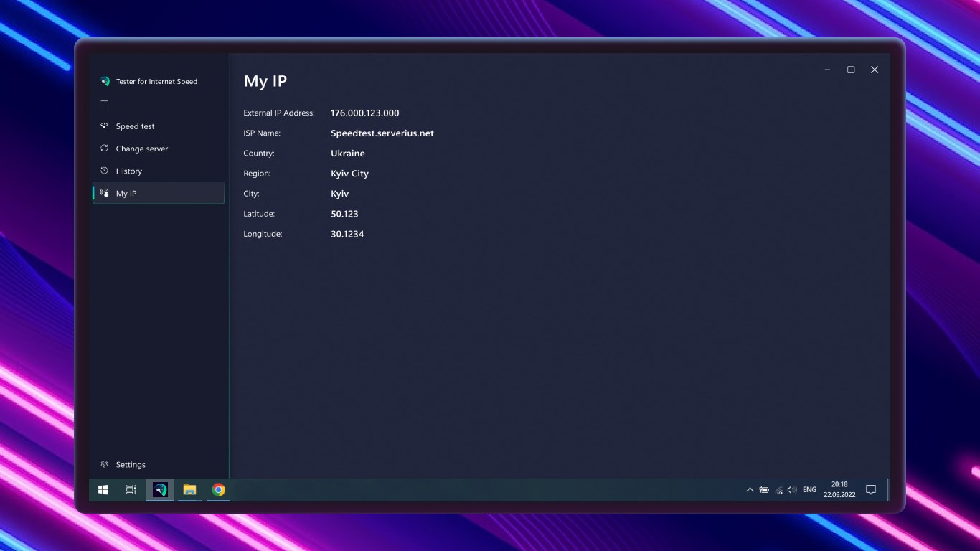
Task: Click the External IP Address label
Action: click(x=279, y=113)
